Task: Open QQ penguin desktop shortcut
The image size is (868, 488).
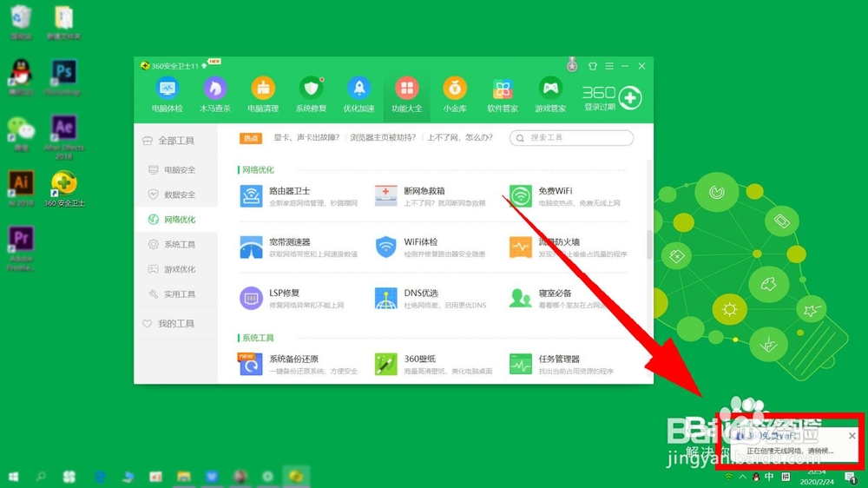Action: pyautogui.click(x=21, y=77)
